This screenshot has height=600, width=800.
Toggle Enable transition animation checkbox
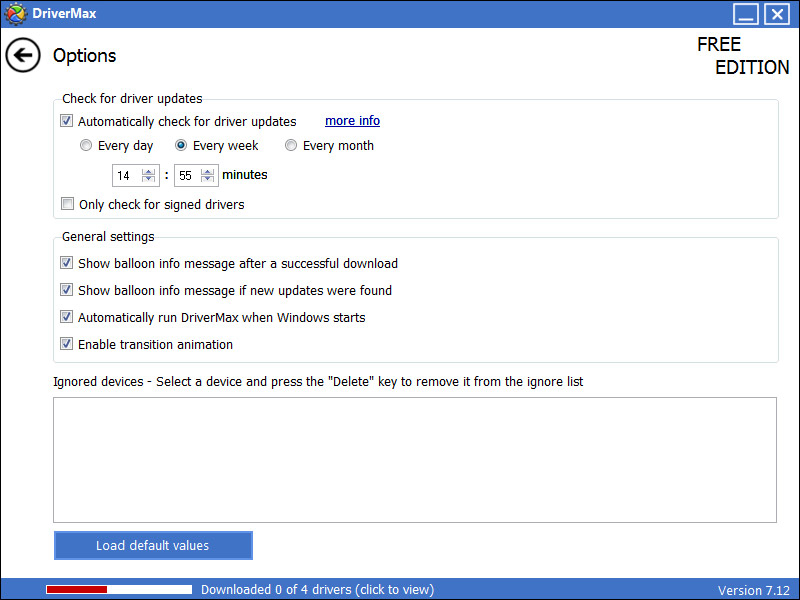tap(67, 345)
